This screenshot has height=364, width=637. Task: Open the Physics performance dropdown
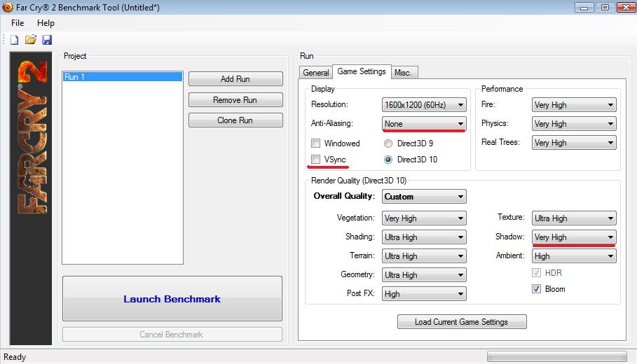(574, 124)
